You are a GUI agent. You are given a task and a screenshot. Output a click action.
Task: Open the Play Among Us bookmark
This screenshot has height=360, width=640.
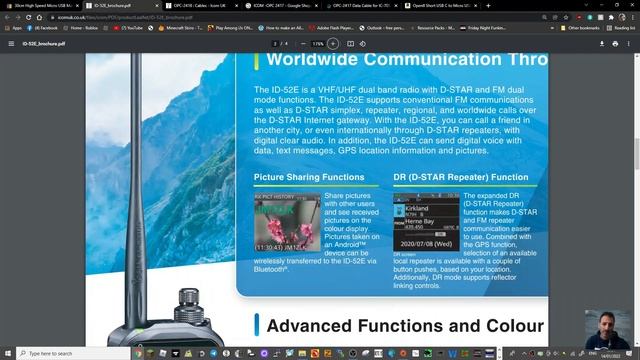click(231, 28)
